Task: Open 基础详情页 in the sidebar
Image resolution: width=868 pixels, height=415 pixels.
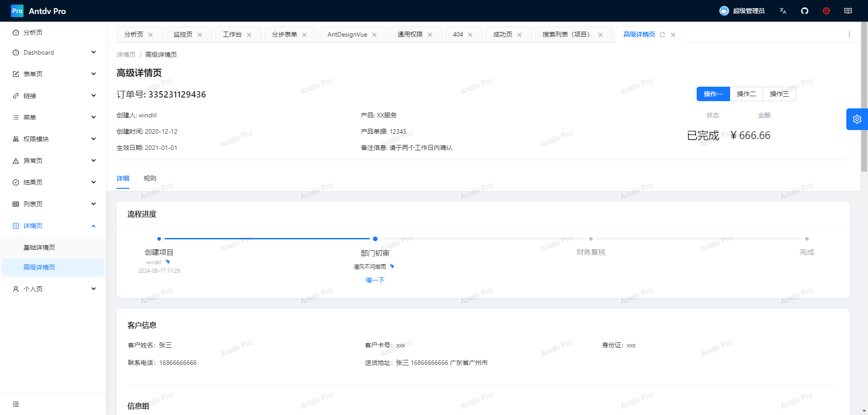Action: (x=39, y=247)
